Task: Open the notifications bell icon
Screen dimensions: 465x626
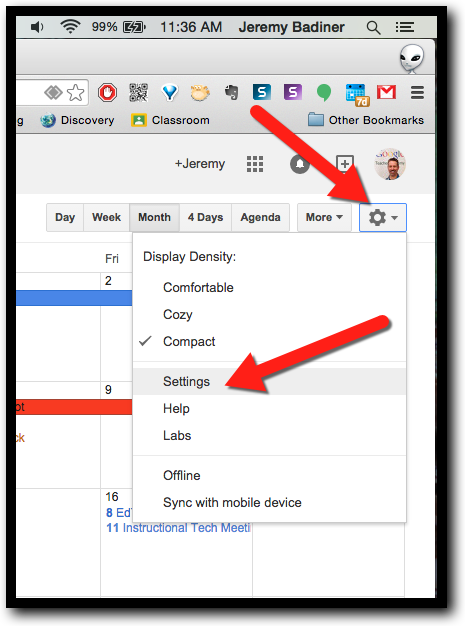Action: pos(300,164)
